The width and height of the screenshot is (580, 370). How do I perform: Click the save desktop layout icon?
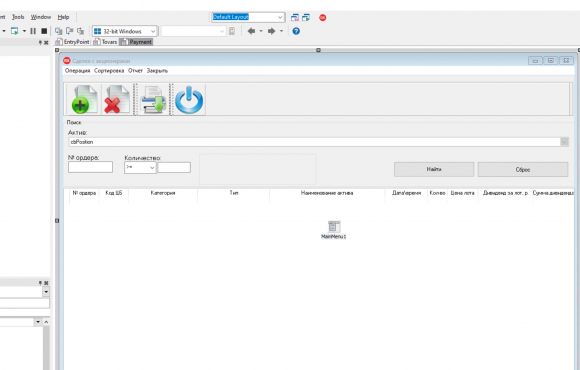(x=295, y=17)
